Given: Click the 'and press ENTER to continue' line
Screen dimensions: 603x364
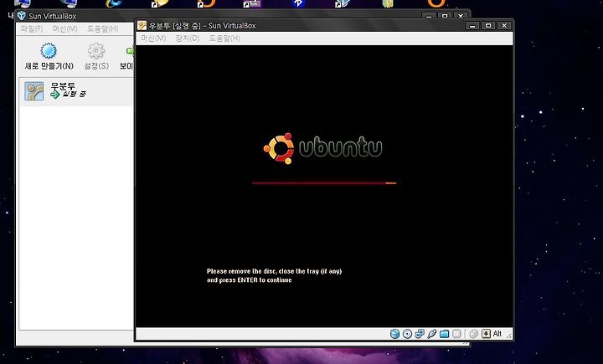Looking at the screenshot, I should pyautogui.click(x=250, y=279).
